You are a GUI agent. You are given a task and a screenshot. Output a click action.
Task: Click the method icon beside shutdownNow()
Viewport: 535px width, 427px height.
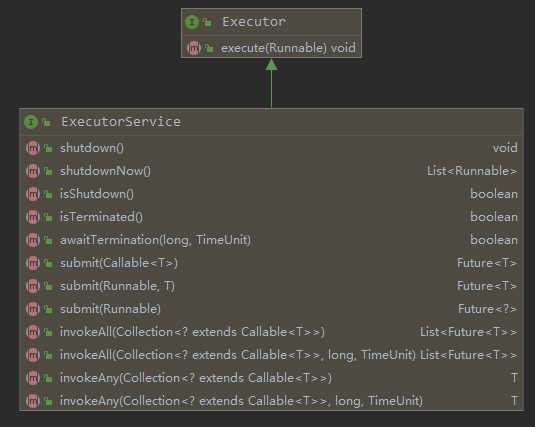click(x=33, y=171)
